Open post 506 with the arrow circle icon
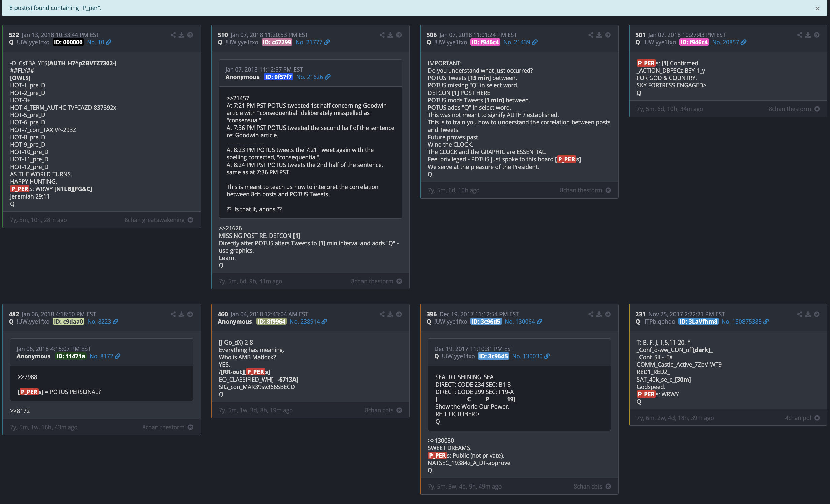The image size is (830, 504). (608, 35)
